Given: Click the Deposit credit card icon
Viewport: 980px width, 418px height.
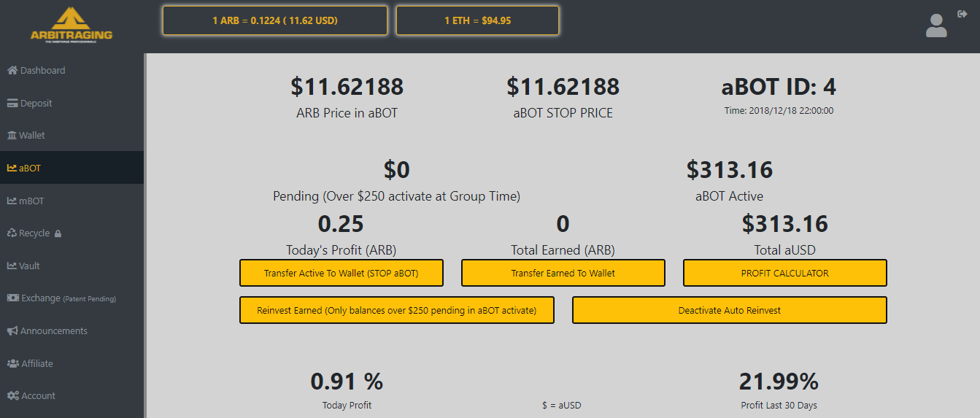Looking at the screenshot, I should pyautogui.click(x=12, y=104).
